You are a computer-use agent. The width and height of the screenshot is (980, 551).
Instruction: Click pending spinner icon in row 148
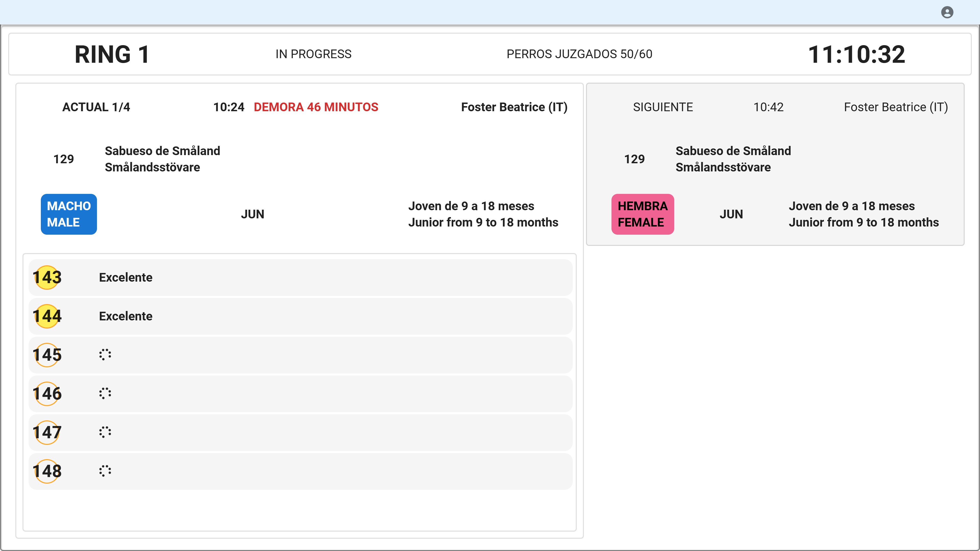tap(105, 471)
